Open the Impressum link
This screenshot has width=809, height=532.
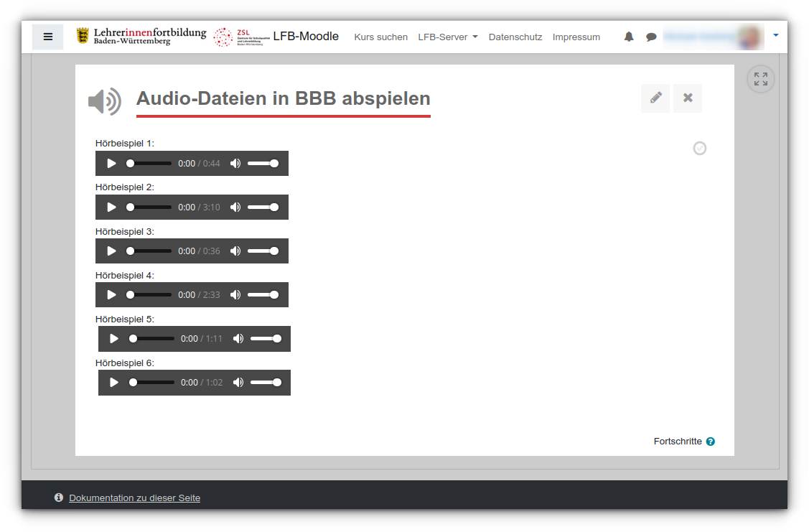click(576, 37)
